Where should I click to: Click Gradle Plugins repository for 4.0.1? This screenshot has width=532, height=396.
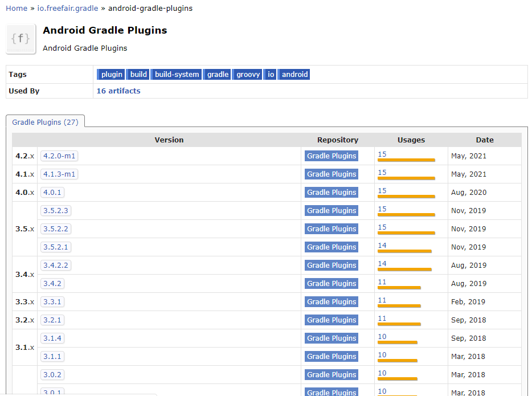point(332,193)
